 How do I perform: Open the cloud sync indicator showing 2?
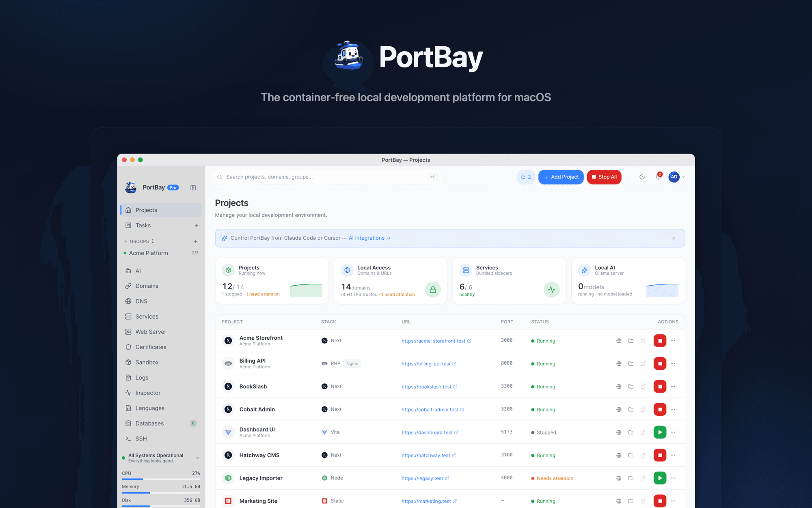526,177
